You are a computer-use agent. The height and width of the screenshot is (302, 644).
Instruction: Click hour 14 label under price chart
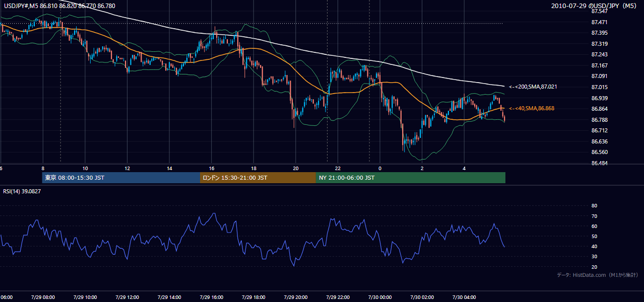[170, 169]
